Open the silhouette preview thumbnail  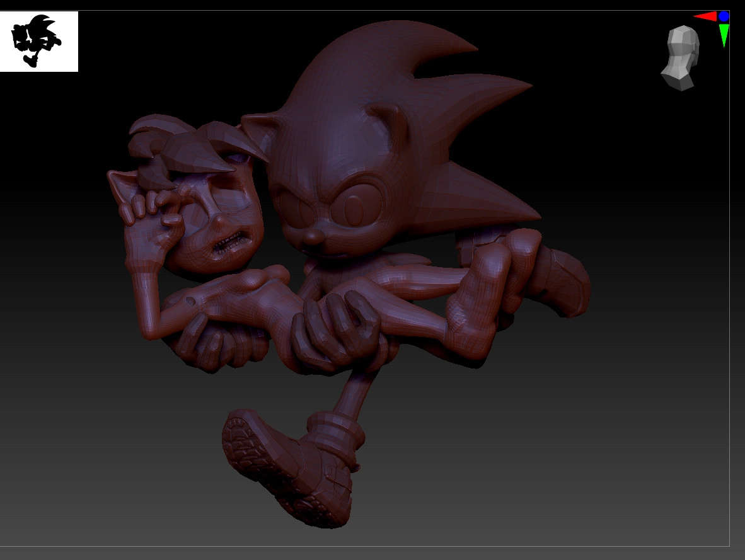pos(38,41)
